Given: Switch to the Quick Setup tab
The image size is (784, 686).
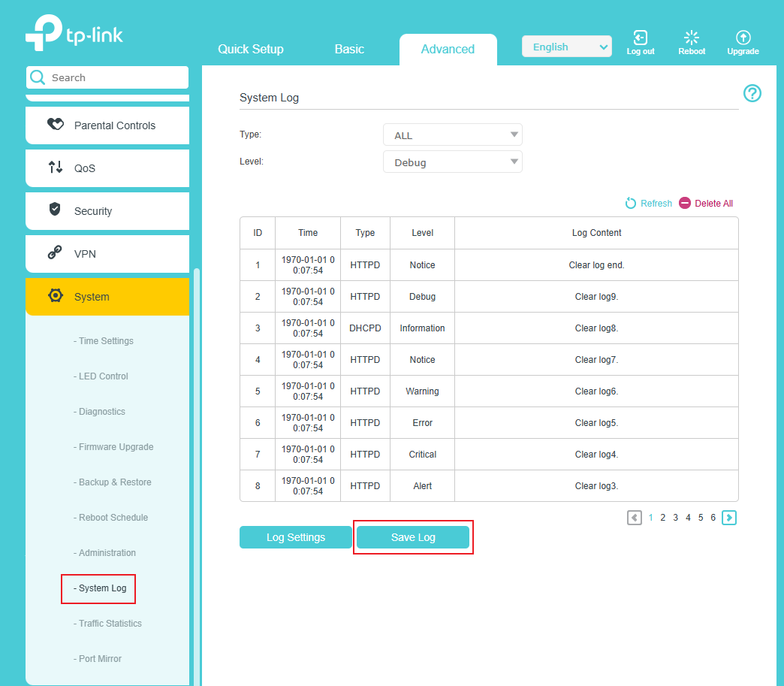Looking at the screenshot, I should 250,49.
